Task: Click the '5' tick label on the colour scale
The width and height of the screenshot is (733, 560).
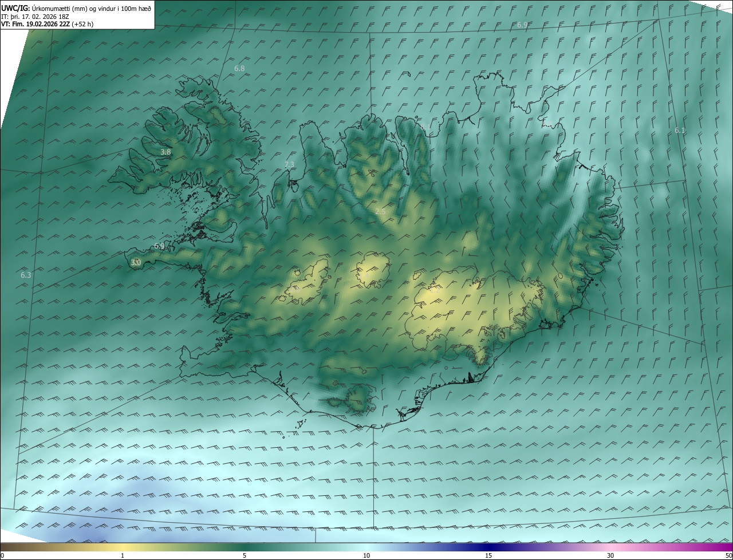Action: [245, 556]
